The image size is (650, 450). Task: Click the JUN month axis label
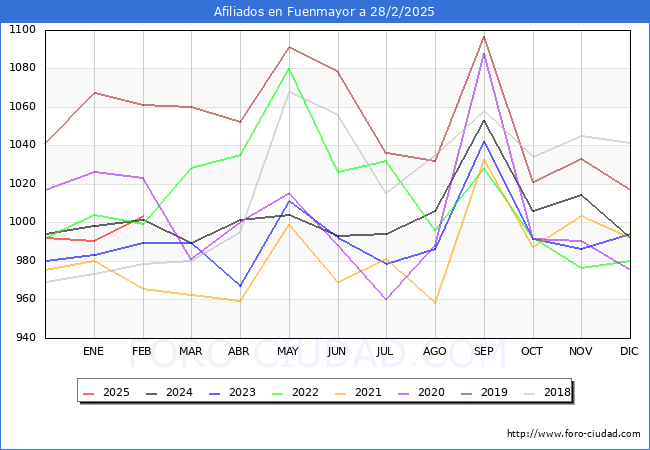tap(337, 351)
